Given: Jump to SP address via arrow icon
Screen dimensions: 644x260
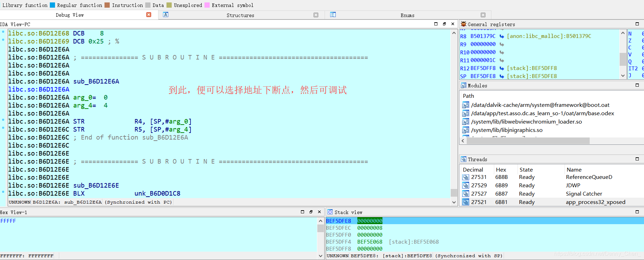Looking at the screenshot, I should pyautogui.click(x=502, y=76).
